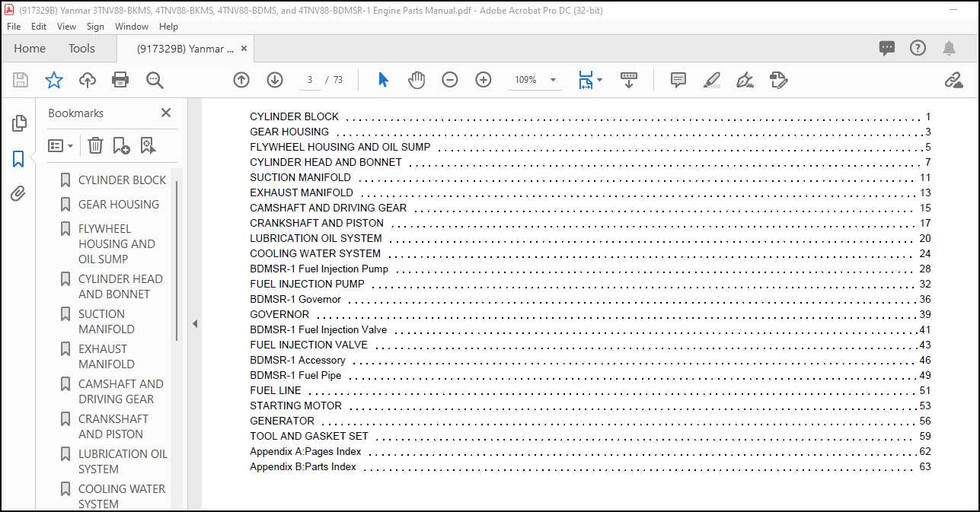This screenshot has width=980, height=512.
Task: Open the find text magnifier tool
Action: coord(155,80)
